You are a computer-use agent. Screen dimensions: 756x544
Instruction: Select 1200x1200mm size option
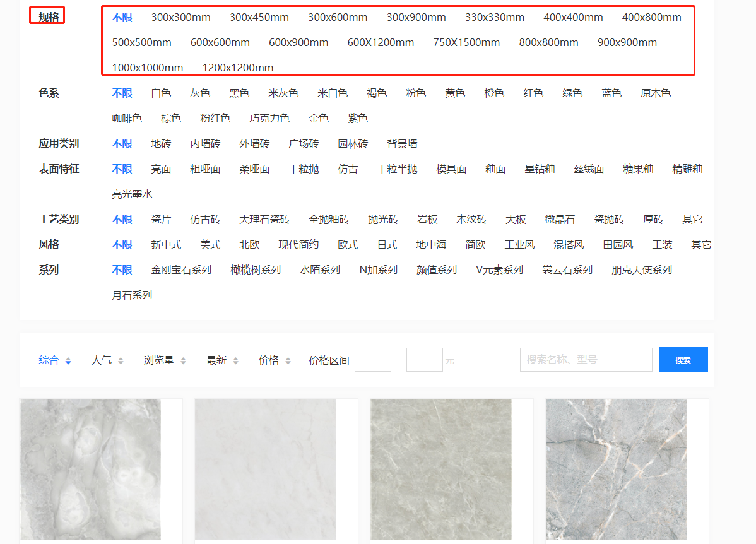[x=237, y=68]
